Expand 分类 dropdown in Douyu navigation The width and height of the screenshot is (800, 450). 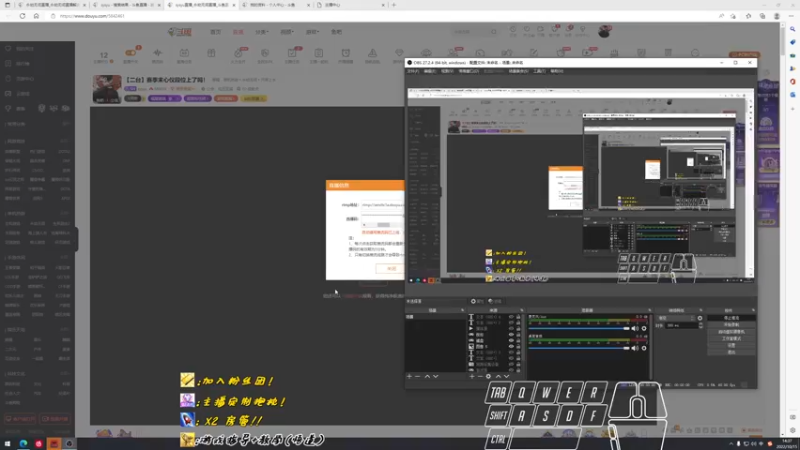(x=262, y=32)
